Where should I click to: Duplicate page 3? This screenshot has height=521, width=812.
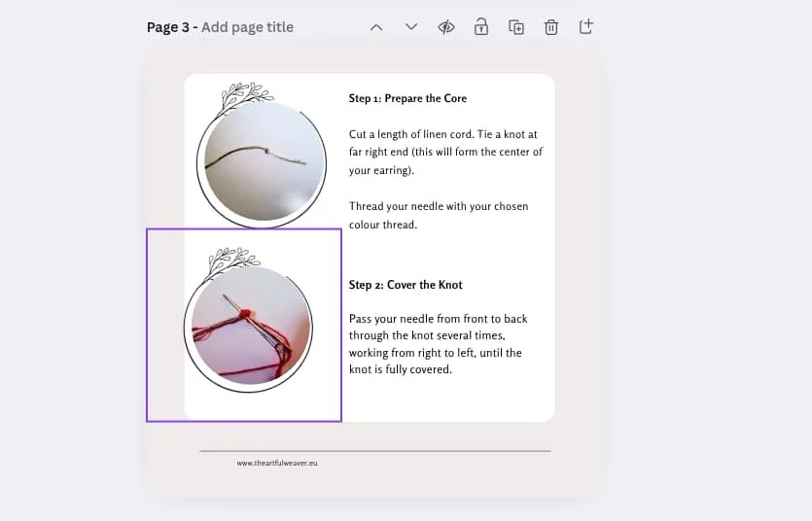point(516,27)
